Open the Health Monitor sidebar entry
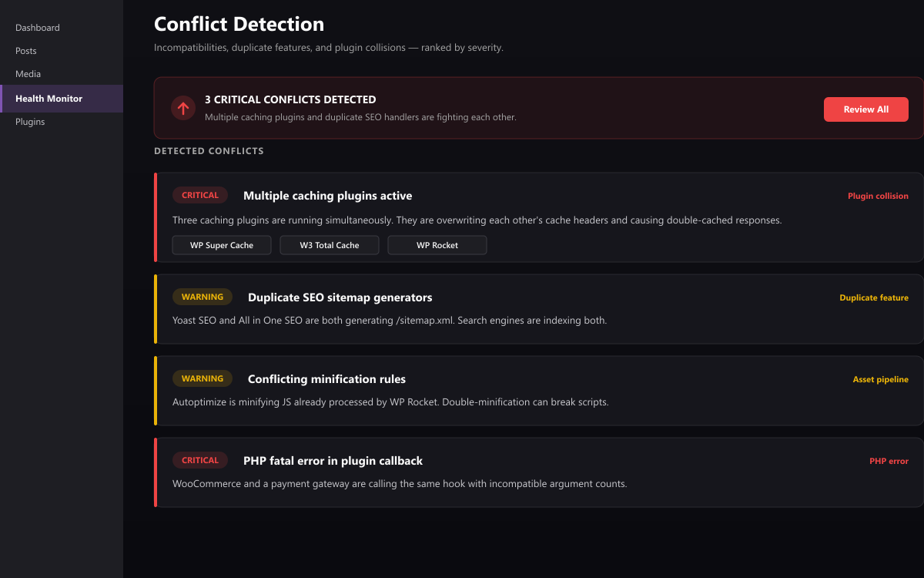Image resolution: width=924 pixels, height=578 pixels. 49,98
